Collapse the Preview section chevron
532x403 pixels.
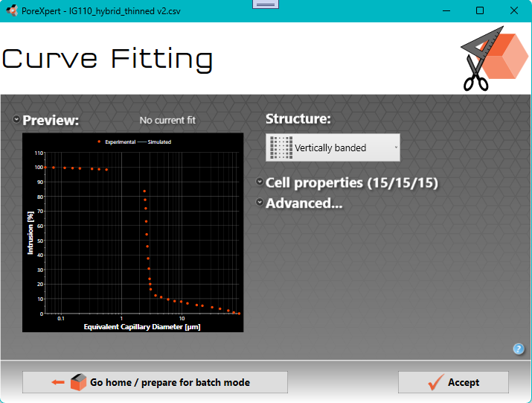click(x=16, y=120)
